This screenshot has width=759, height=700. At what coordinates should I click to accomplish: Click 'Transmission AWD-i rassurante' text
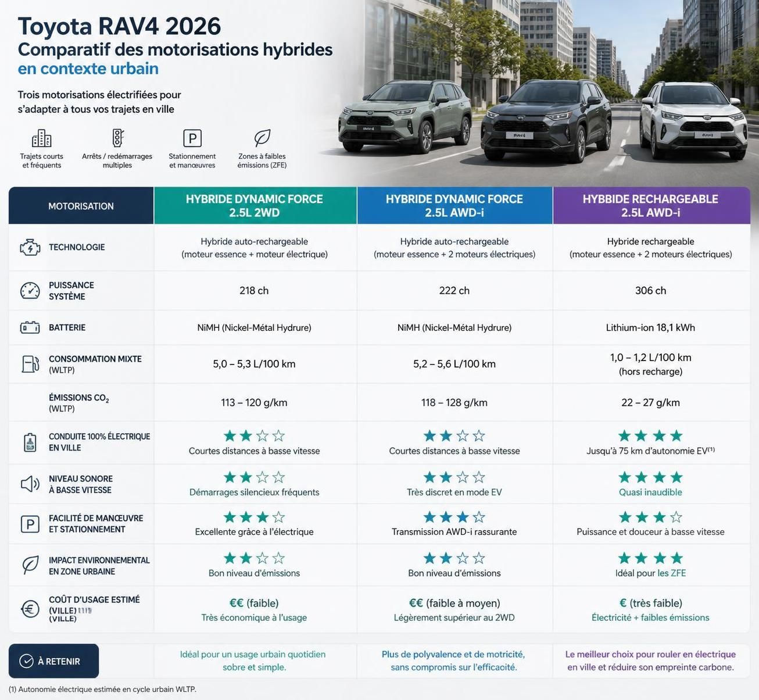coord(454,532)
